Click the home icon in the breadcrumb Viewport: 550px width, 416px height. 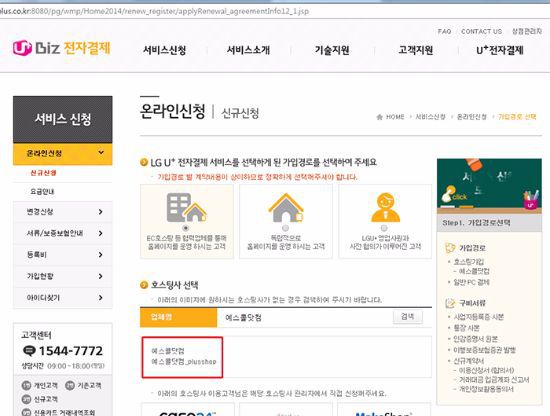[x=380, y=117]
